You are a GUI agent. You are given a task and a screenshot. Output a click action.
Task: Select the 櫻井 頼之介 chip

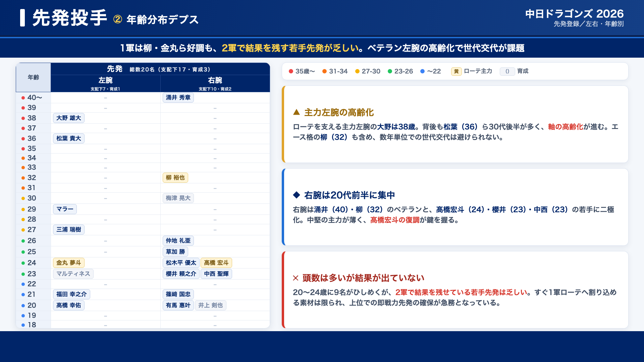pyautogui.click(x=181, y=274)
